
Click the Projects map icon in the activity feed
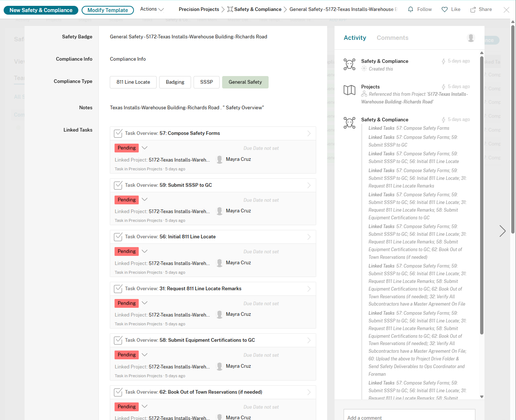pyautogui.click(x=349, y=90)
